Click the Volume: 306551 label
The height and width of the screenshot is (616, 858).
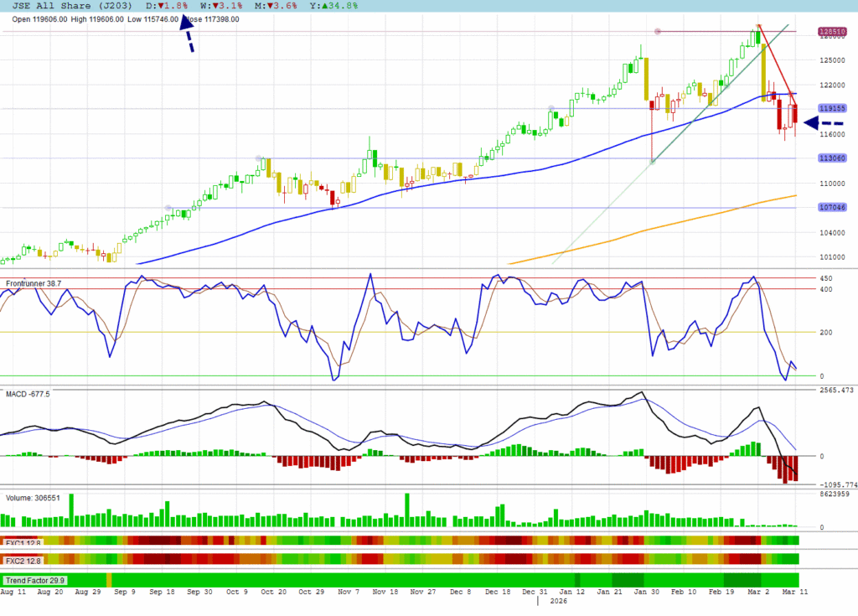(x=33, y=497)
